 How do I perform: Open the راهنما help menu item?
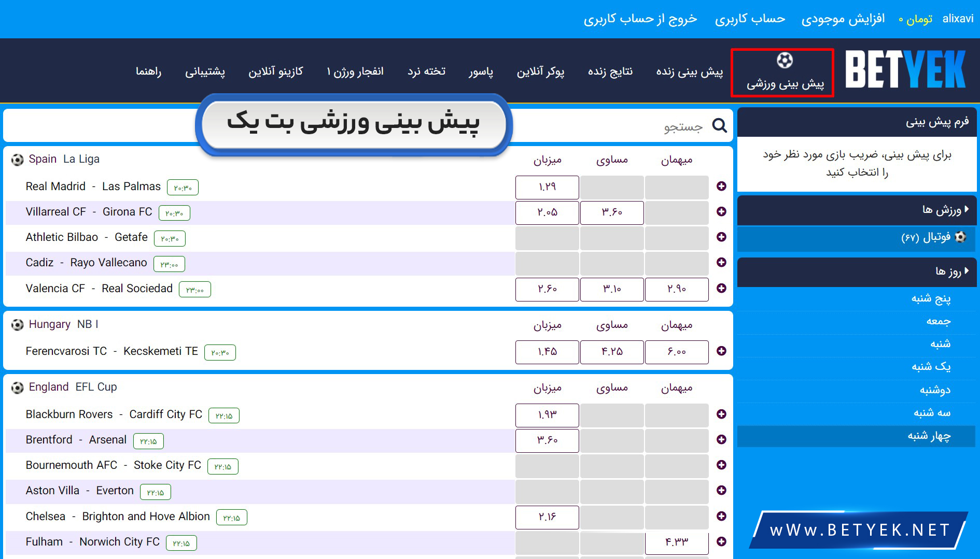(149, 71)
